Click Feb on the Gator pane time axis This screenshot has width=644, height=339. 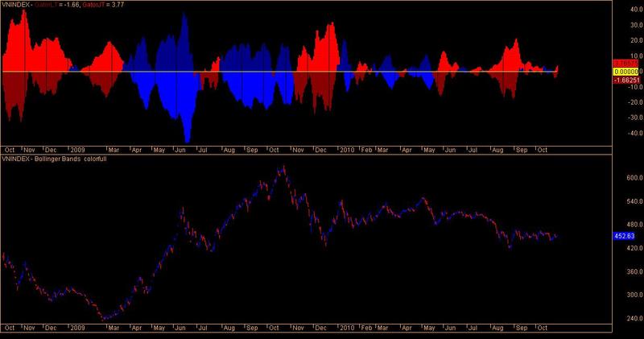click(366, 150)
